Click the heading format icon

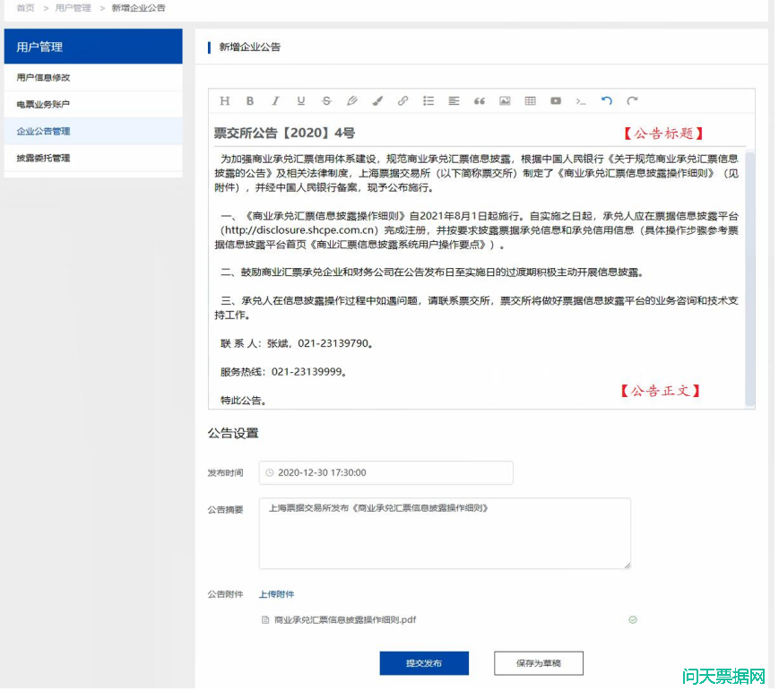pyautogui.click(x=225, y=101)
